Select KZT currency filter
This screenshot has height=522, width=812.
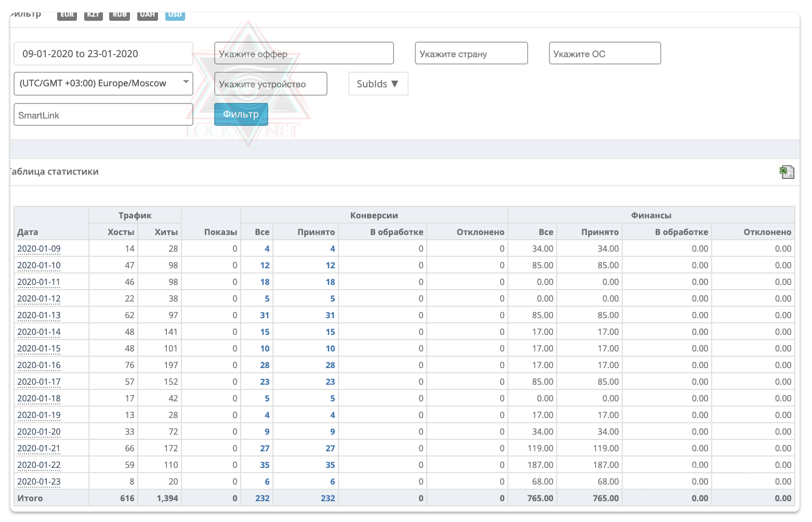(93, 15)
